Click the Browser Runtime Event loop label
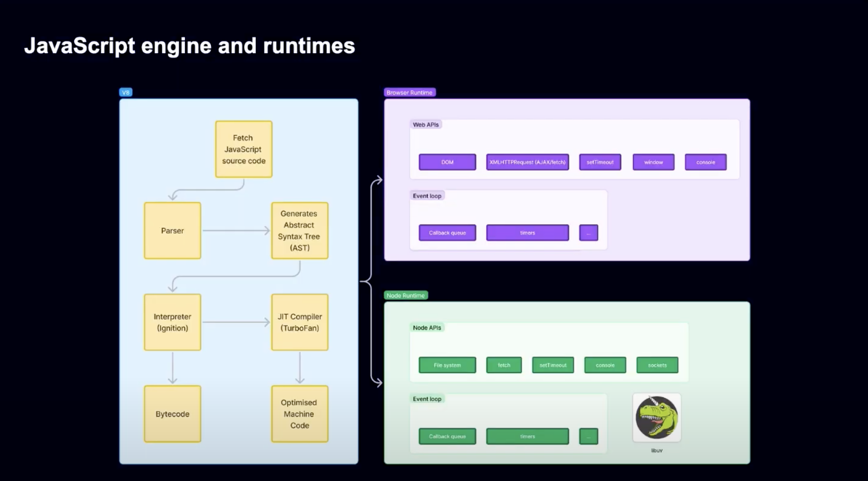This screenshot has width=868, height=481. [427, 196]
